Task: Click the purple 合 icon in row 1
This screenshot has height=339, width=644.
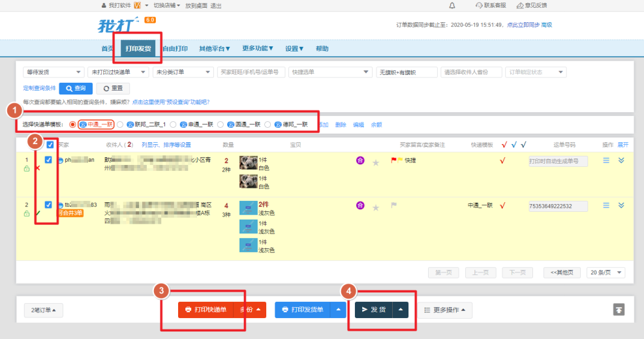Action: pos(360,160)
